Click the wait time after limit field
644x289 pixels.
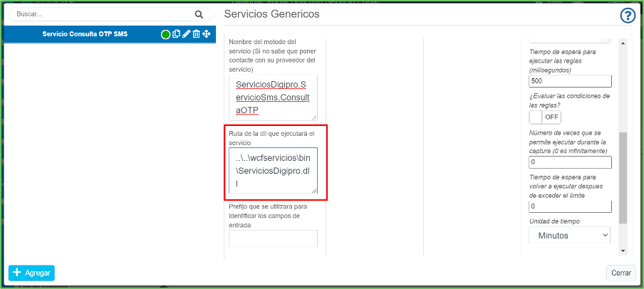(x=570, y=206)
